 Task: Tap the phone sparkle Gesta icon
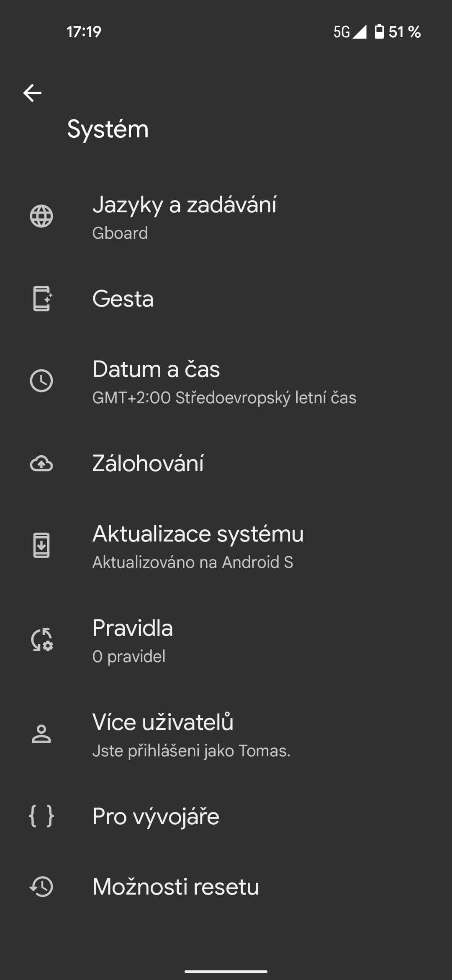[x=41, y=299]
